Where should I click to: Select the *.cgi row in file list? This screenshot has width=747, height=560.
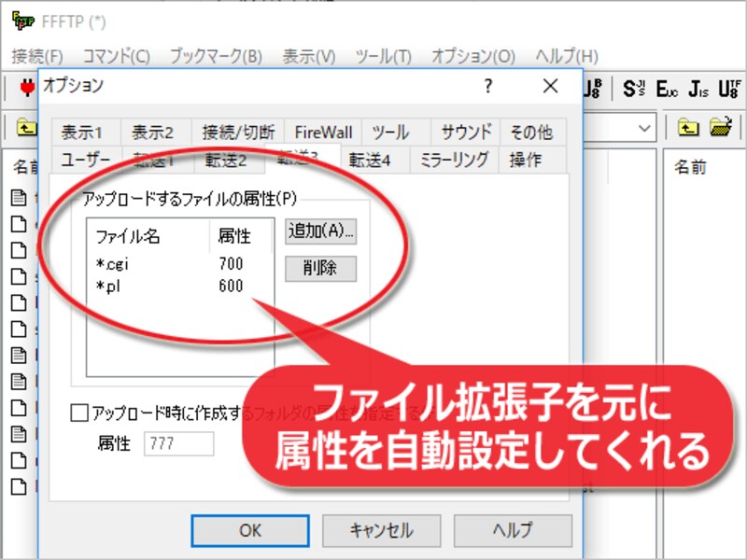[x=179, y=264]
